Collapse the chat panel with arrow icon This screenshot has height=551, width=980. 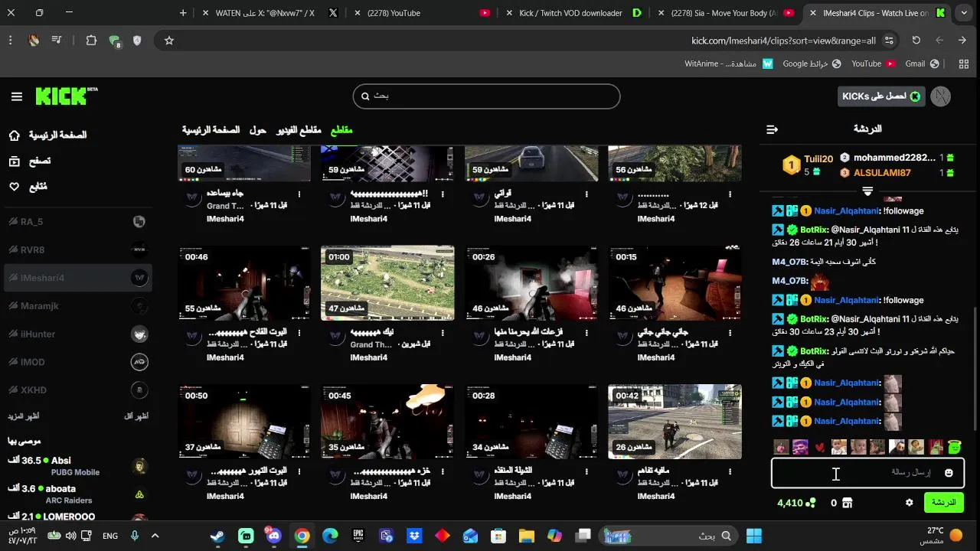772,129
